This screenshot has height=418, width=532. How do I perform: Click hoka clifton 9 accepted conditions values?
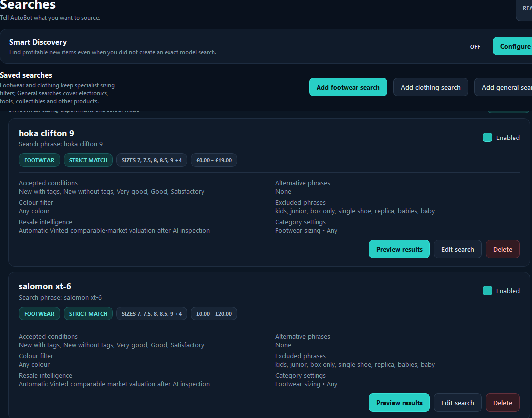[111, 191]
